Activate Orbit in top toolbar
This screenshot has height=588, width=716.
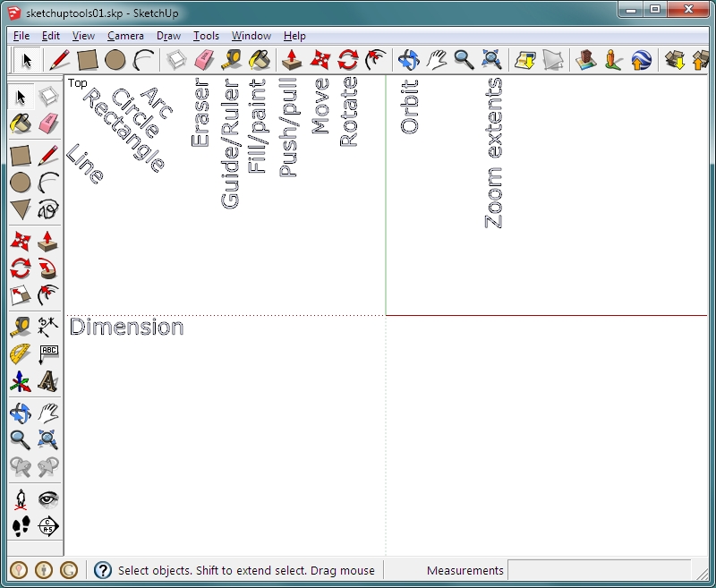pyautogui.click(x=409, y=60)
